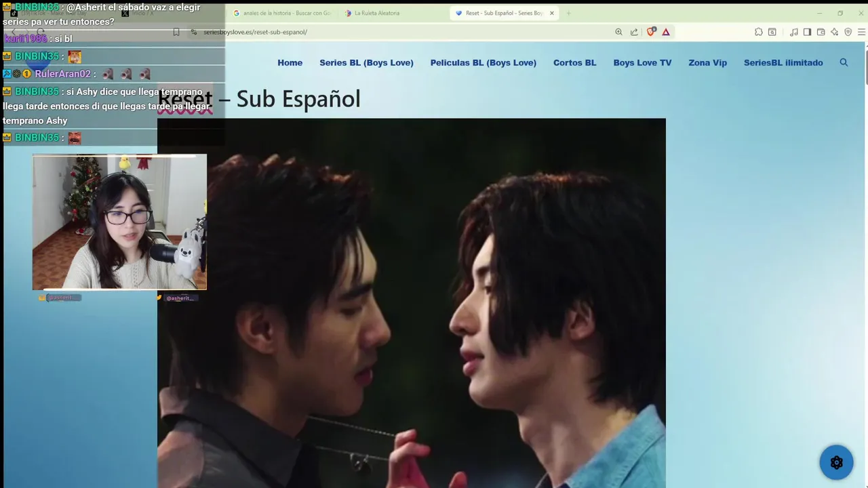Open the browser extensions puzzle icon
868x488 pixels.
[x=759, y=32]
